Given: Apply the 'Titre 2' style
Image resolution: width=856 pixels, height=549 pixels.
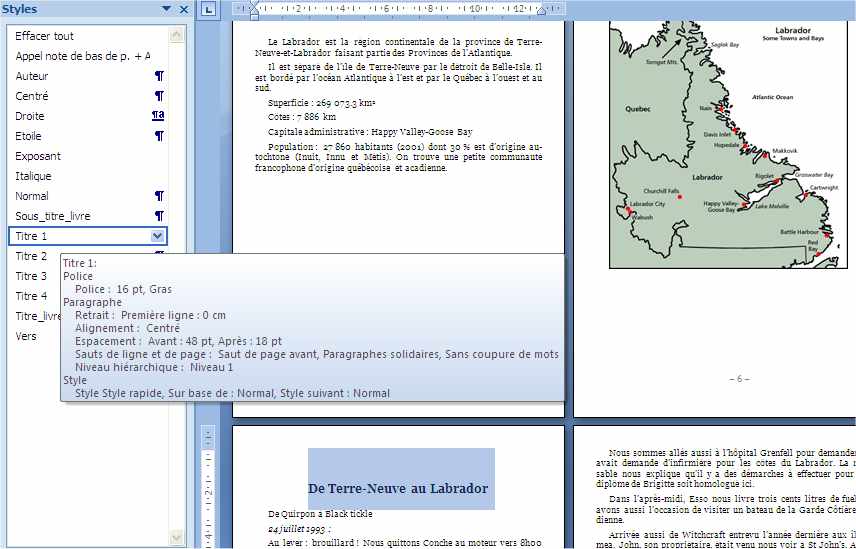Looking at the screenshot, I should (x=31, y=256).
